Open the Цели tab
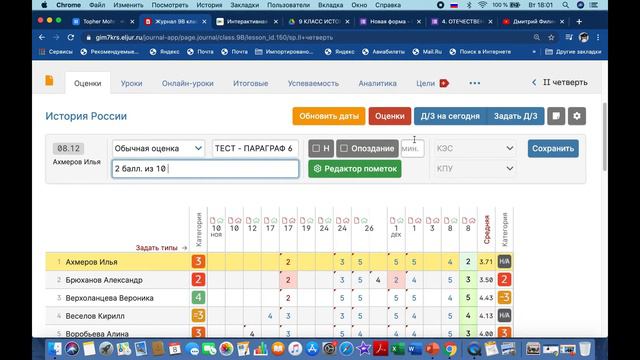This screenshot has height=360, width=640. pyautogui.click(x=425, y=83)
